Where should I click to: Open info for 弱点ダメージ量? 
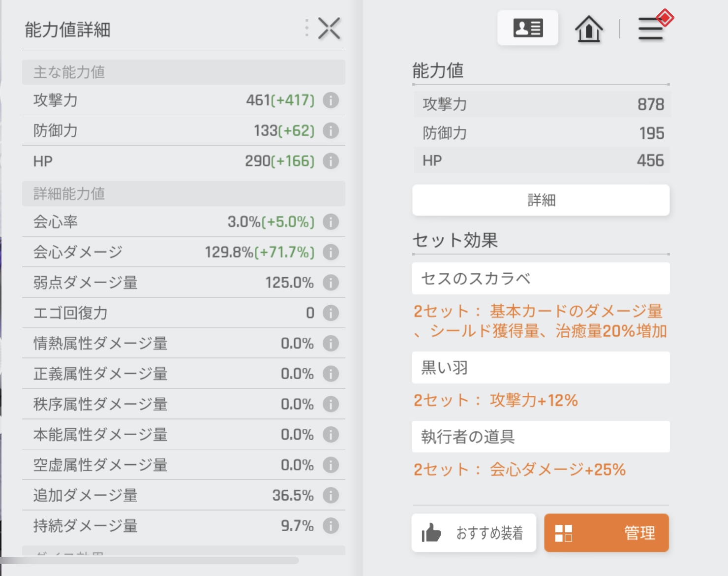[331, 283]
